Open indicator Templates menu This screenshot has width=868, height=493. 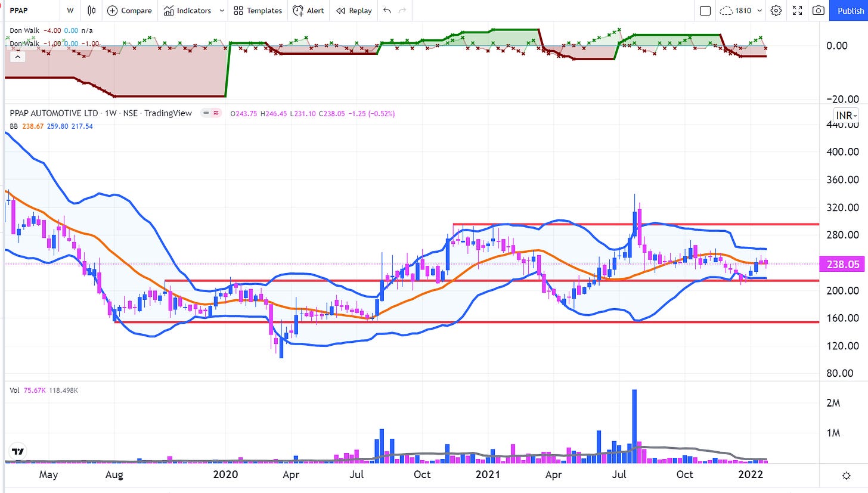coord(258,10)
